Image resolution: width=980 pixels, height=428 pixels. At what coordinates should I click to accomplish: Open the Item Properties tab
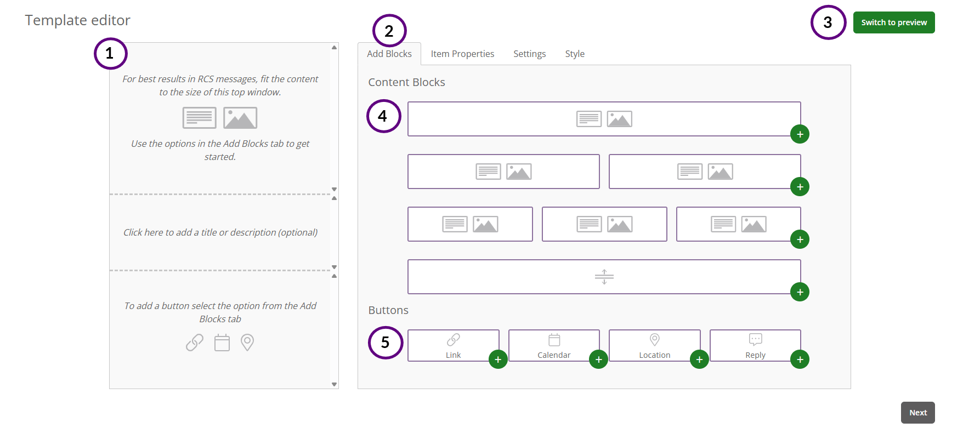[462, 54]
